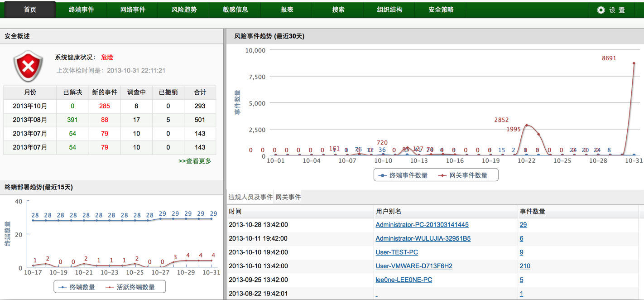
Task: Go to the 敏感信息 page
Action: tap(235, 10)
